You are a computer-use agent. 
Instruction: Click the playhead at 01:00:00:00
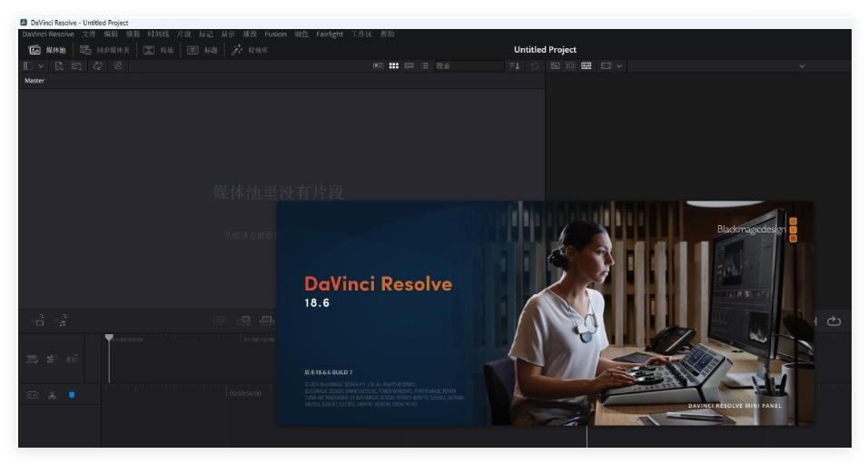point(109,338)
